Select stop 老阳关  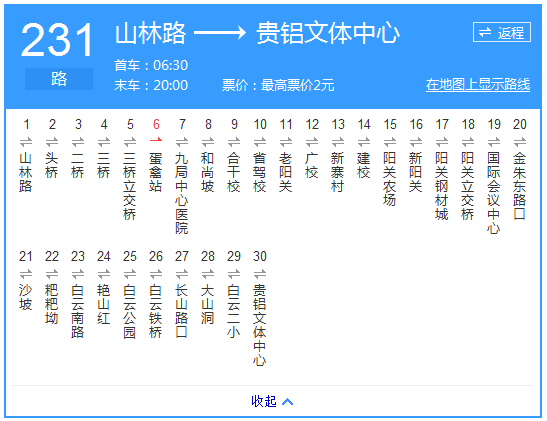(286, 172)
